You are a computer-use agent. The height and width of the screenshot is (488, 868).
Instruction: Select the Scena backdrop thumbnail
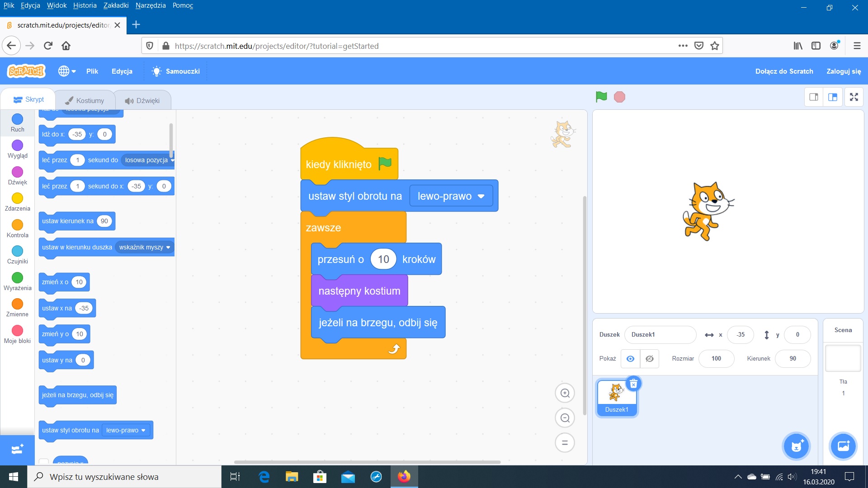843,358
